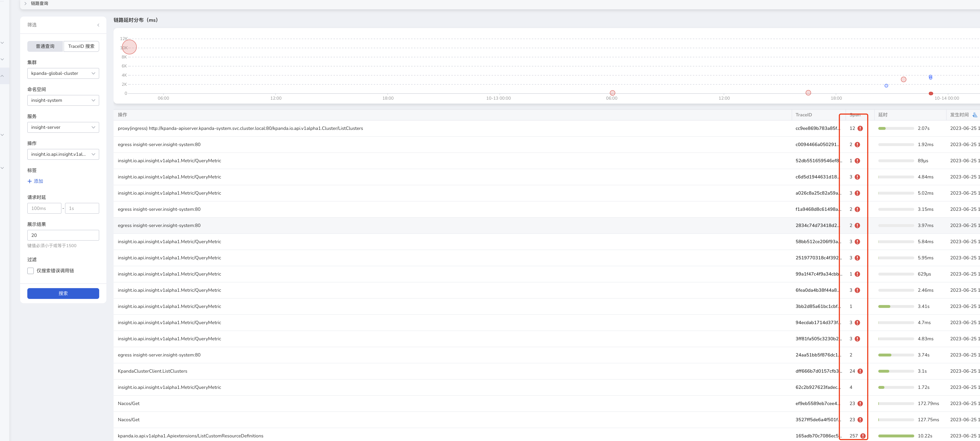
Task: Click the 展示结果 field showing 20
Action: click(63, 235)
